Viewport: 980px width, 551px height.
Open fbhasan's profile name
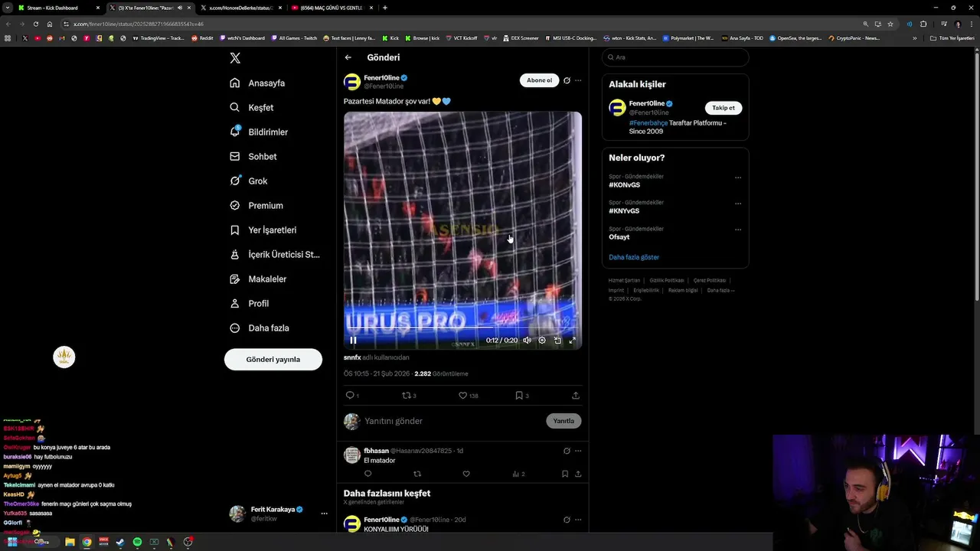point(376,451)
